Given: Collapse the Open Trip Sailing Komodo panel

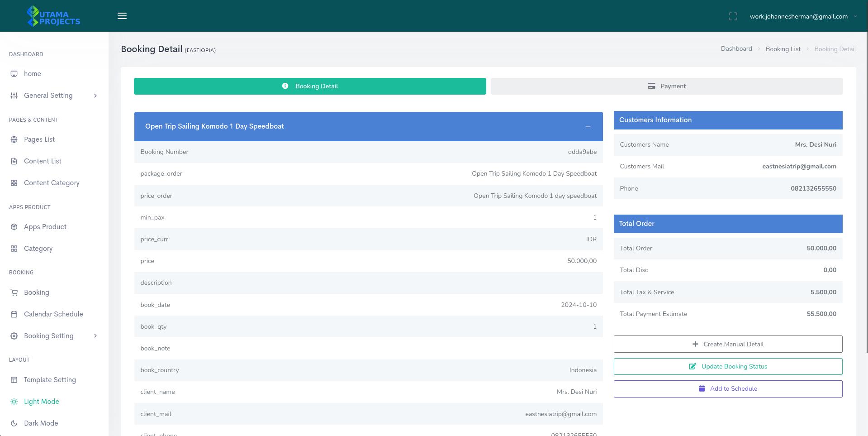Looking at the screenshot, I should [x=588, y=127].
